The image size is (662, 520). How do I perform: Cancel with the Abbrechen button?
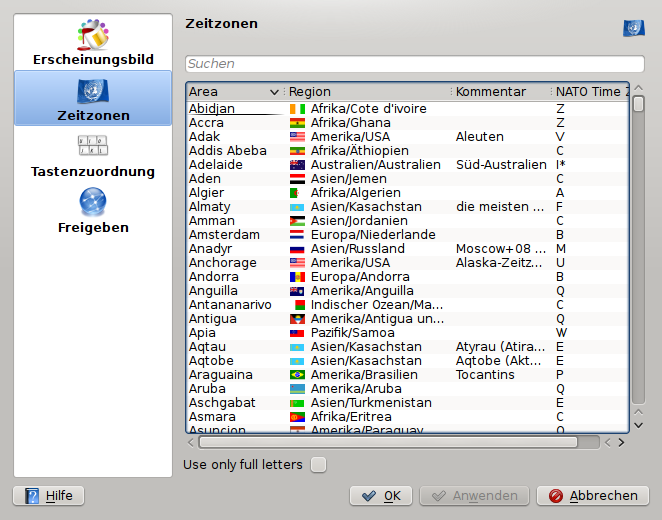click(x=593, y=496)
